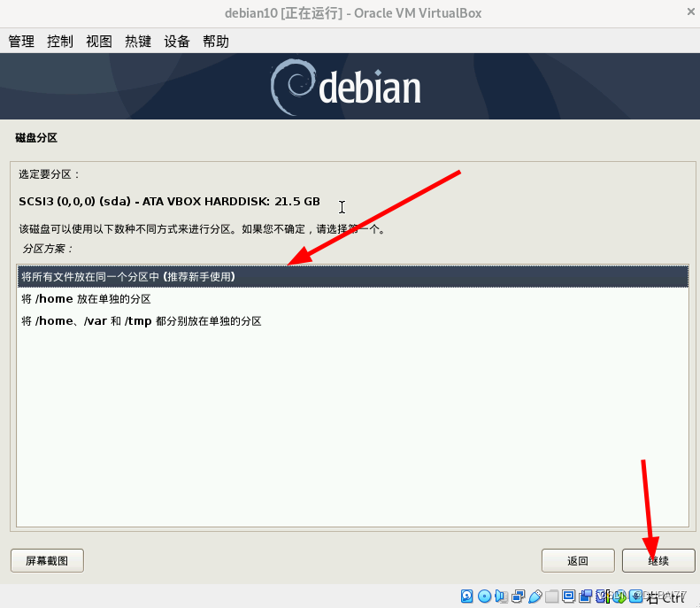Click the optical disc drive status icon
This screenshot has height=608, width=700.
point(484,596)
